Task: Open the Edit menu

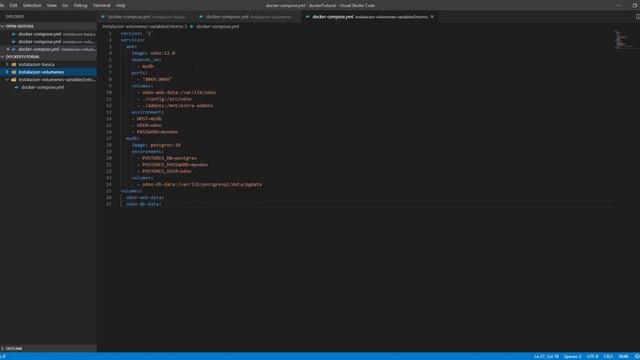Action: pos(13,5)
